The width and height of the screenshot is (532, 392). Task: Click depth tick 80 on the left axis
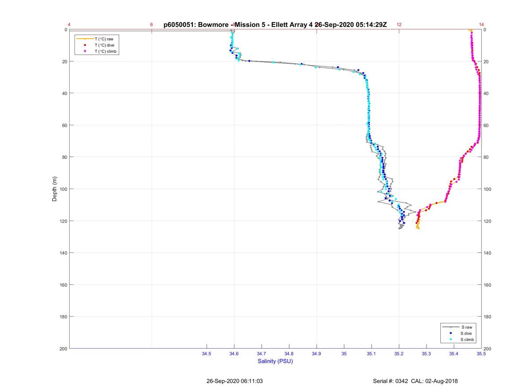coord(64,157)
